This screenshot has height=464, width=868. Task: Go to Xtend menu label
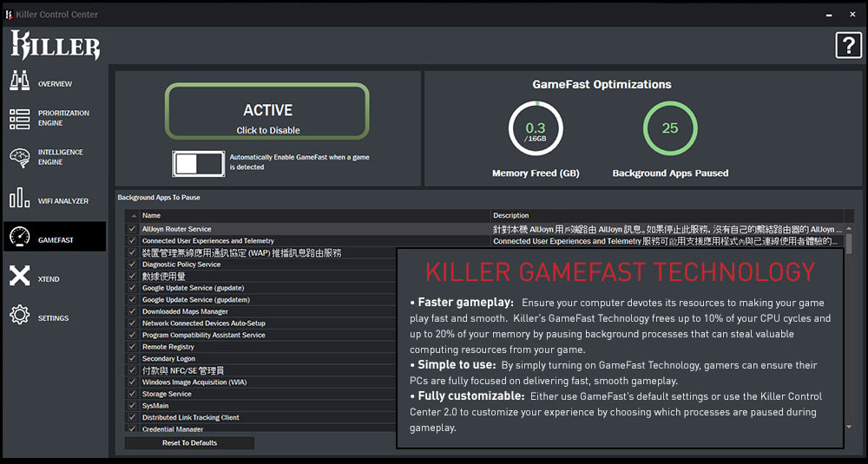pyautogui.click(x=49, y=279)
